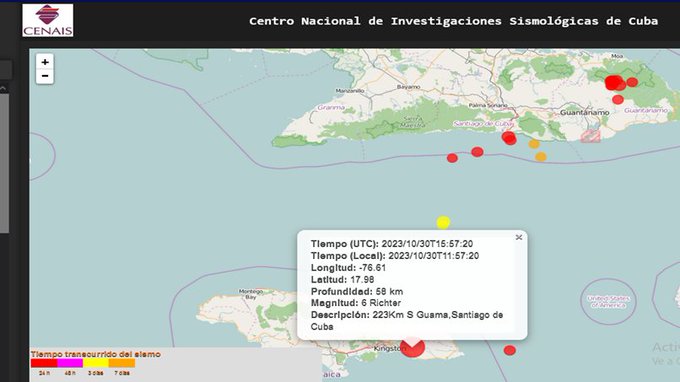Viewport: 680px width, 382px height.
Task: Zoom out the map with minus button
Action: tap(45, 76)
